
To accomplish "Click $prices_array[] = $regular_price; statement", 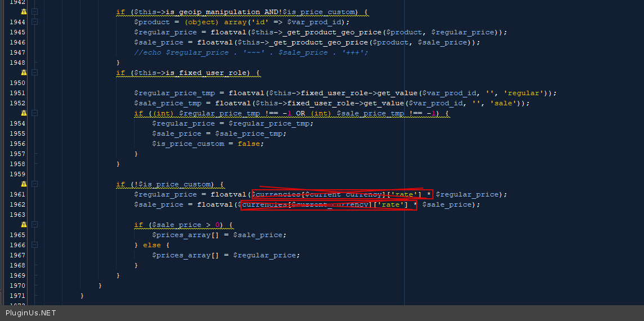I will (226, 255).
